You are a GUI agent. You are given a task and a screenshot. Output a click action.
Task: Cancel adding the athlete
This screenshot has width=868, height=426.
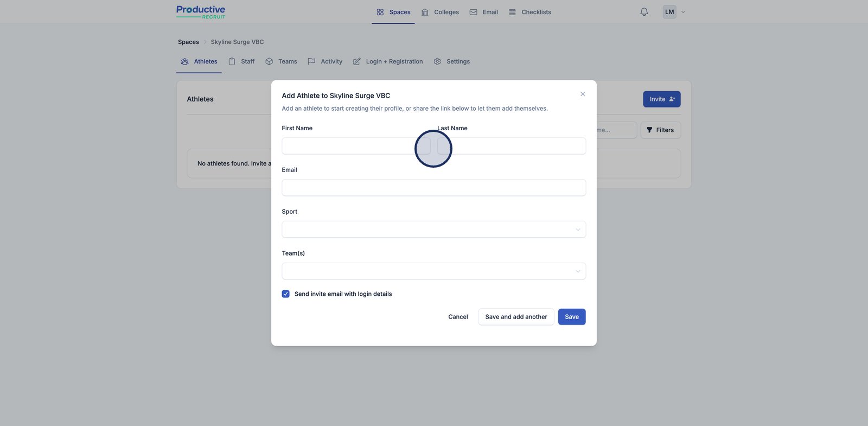tap(458, 317)
